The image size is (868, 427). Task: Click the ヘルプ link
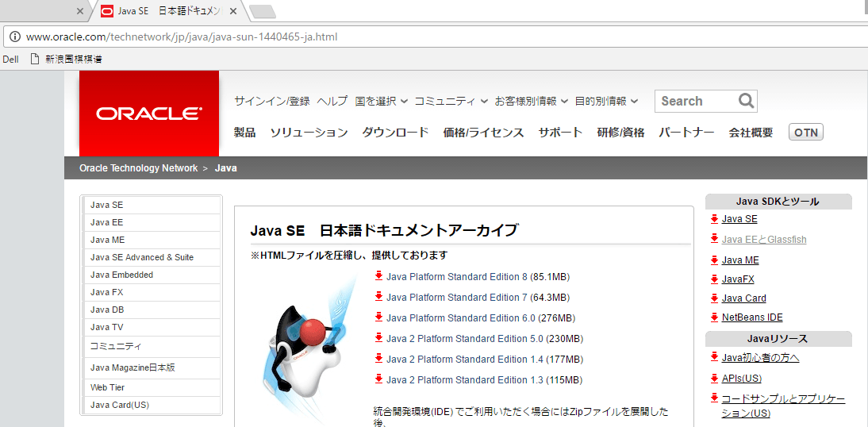tap(332, 101)
